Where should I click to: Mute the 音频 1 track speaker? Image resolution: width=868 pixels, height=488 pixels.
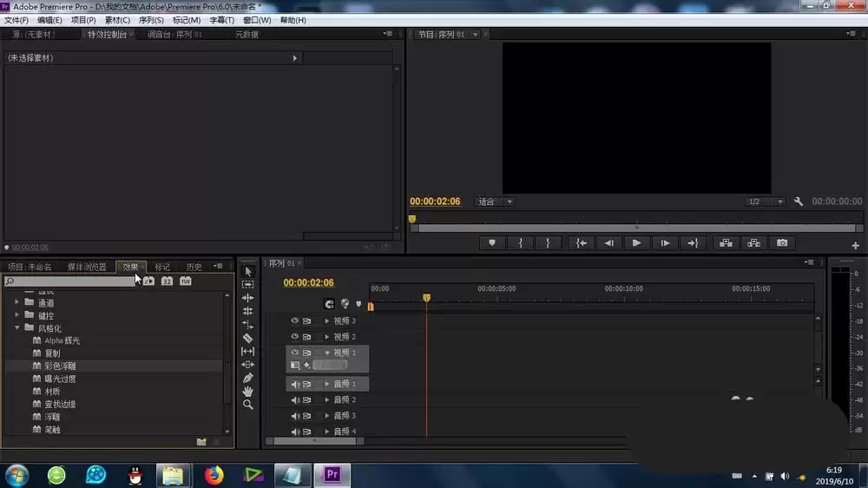click(x=295, y=384)
